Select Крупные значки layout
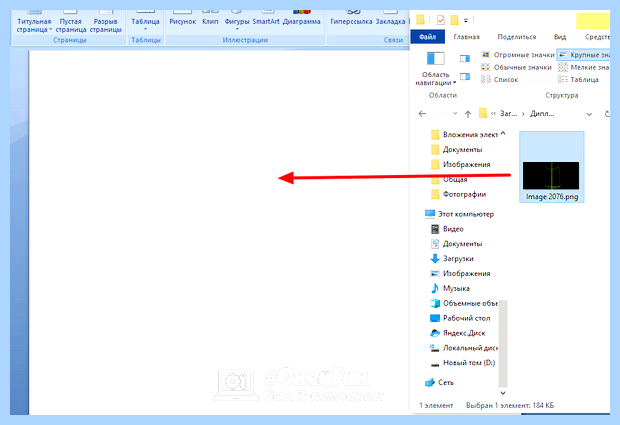Viewport: 620px width, 425px height. click(583, 55)
